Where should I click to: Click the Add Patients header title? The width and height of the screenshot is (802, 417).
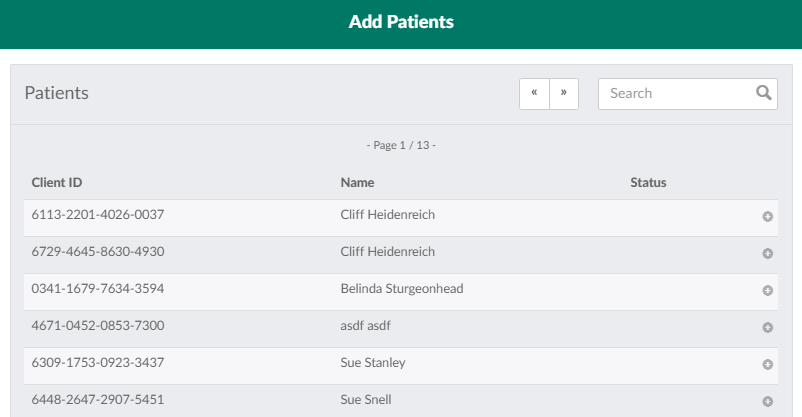[401, 22]
